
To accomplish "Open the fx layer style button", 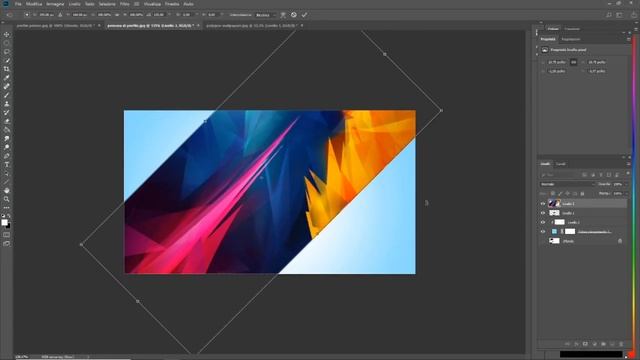I will [576, 344].
